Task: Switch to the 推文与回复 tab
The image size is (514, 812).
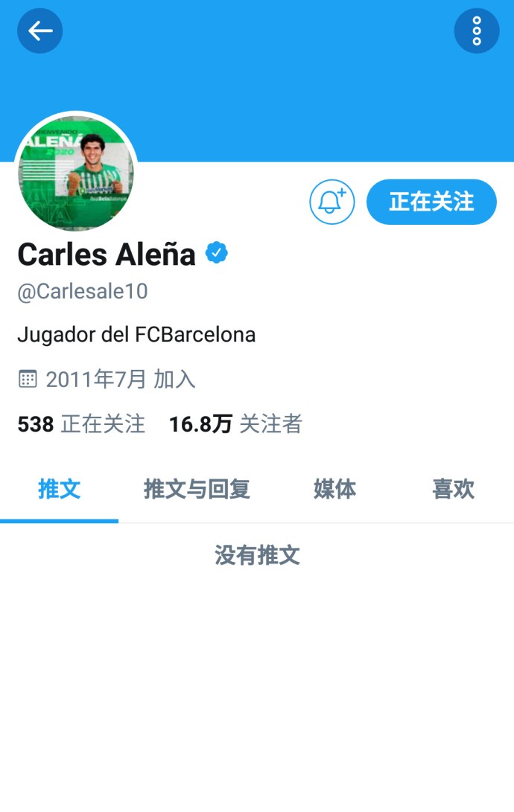Action: [x=197, y=489]
